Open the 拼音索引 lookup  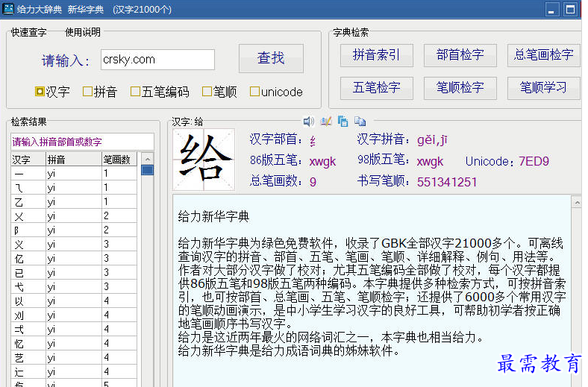coord(376,54)
